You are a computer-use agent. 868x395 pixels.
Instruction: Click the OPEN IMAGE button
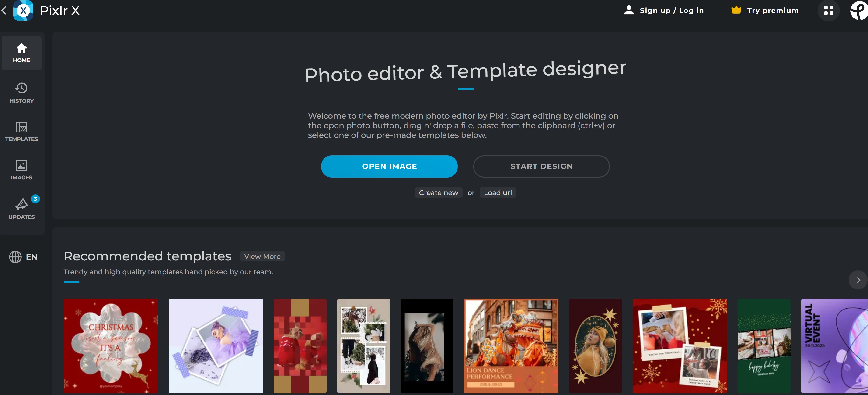click(389, 166)
